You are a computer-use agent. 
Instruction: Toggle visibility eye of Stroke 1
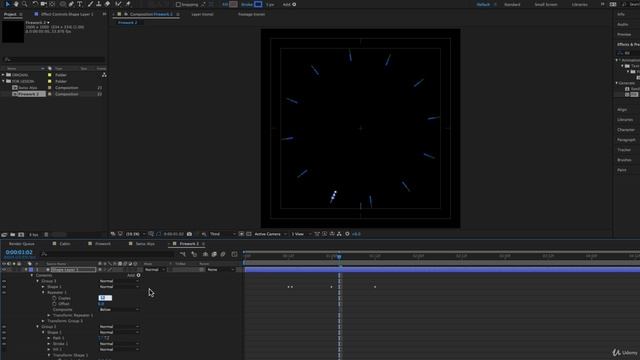coord(4,344)
